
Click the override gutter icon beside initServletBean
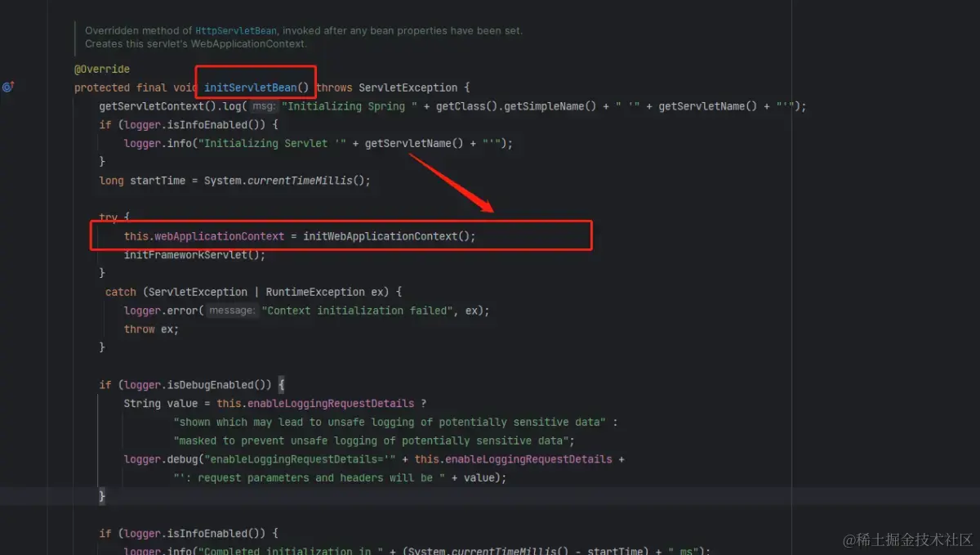click(8, 87)
